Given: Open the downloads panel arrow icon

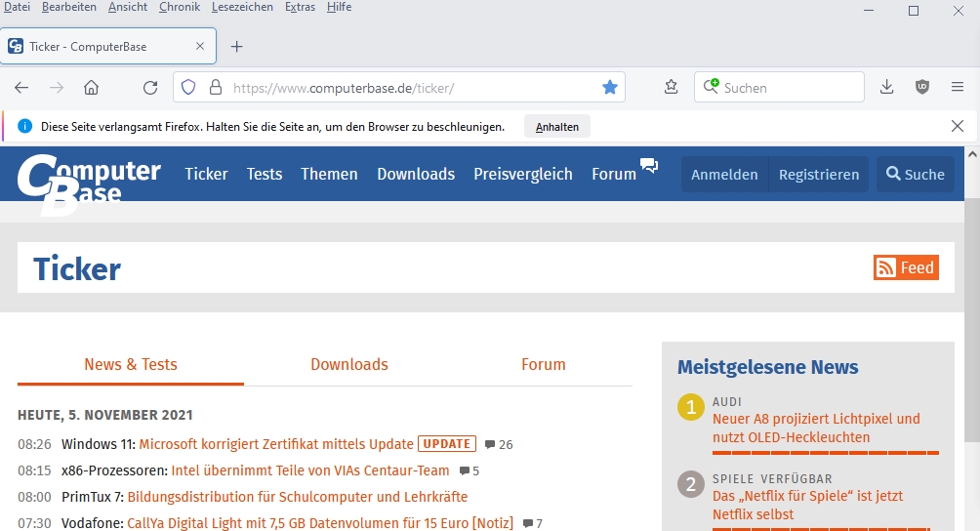Looking at the screenshot, I should 887,88.
